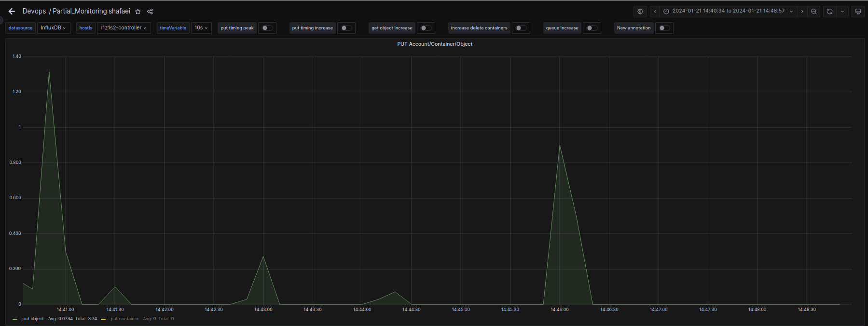Shift time range backward with left arrow

[655, 12]
